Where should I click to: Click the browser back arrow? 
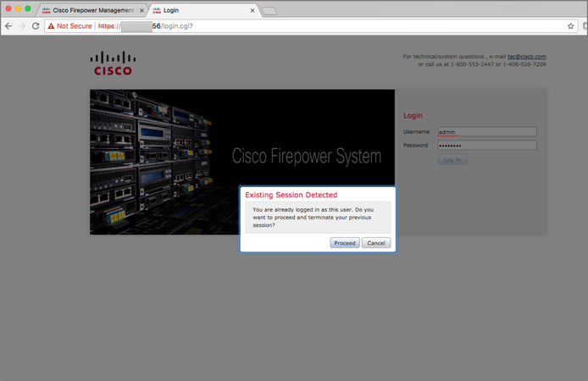coord(8,26)
